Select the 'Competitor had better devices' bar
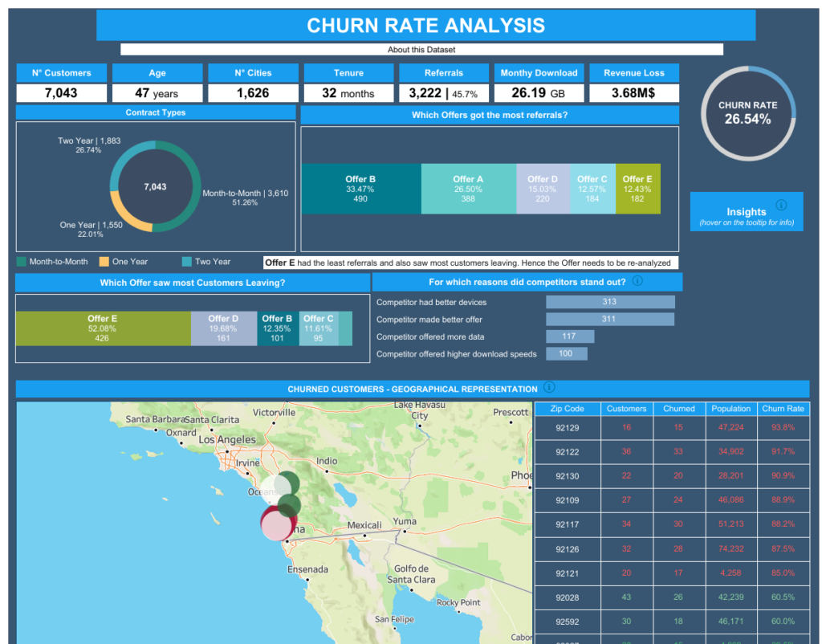The height and width of the screenshot is (644, 822). coord(610,302)
